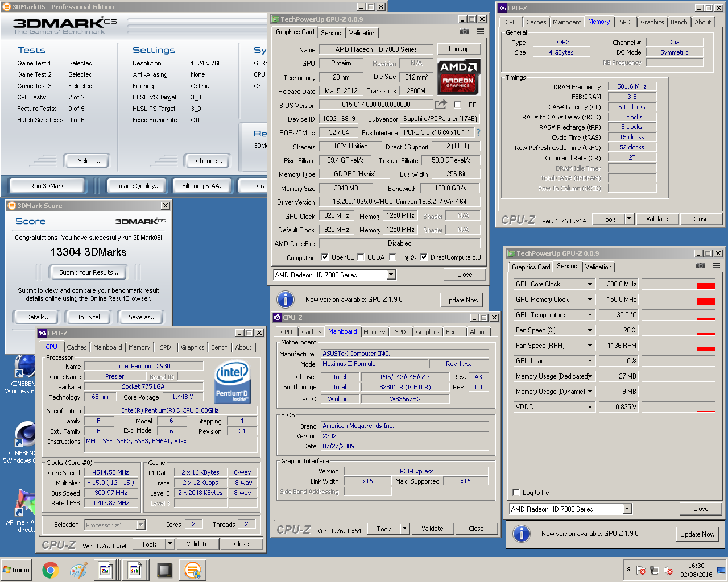Click the Action Center flag tray icon
This screenshot has height=582, width=728.
tap(641, 570)
